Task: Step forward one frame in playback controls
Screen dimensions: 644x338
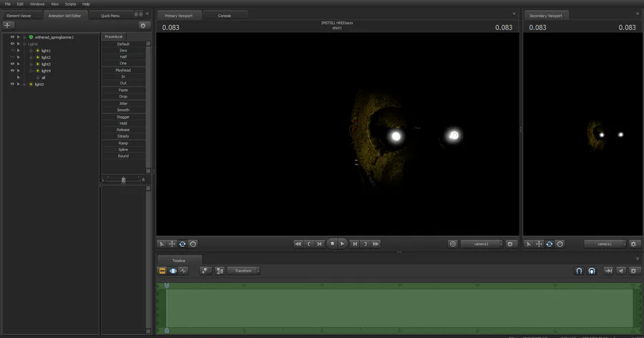Action: click(355, 244)
